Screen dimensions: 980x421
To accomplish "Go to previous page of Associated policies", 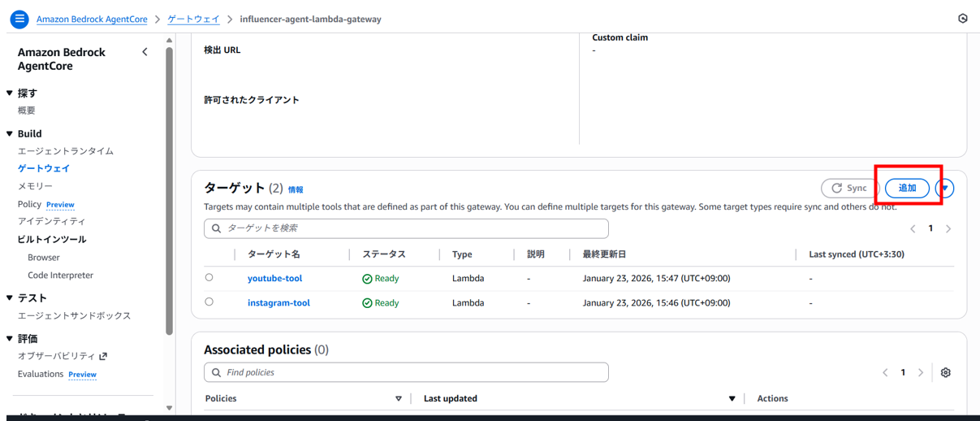I will (885, 373).
